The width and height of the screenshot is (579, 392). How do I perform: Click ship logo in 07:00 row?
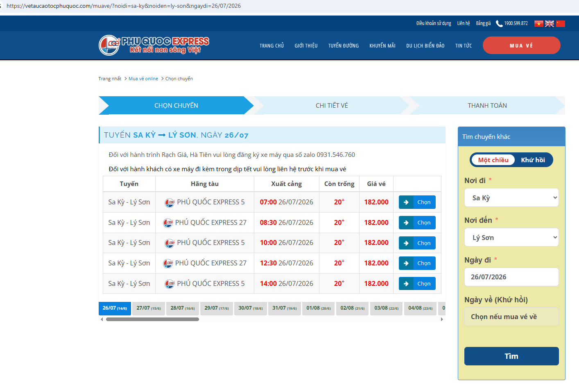(x=170, y=202)
